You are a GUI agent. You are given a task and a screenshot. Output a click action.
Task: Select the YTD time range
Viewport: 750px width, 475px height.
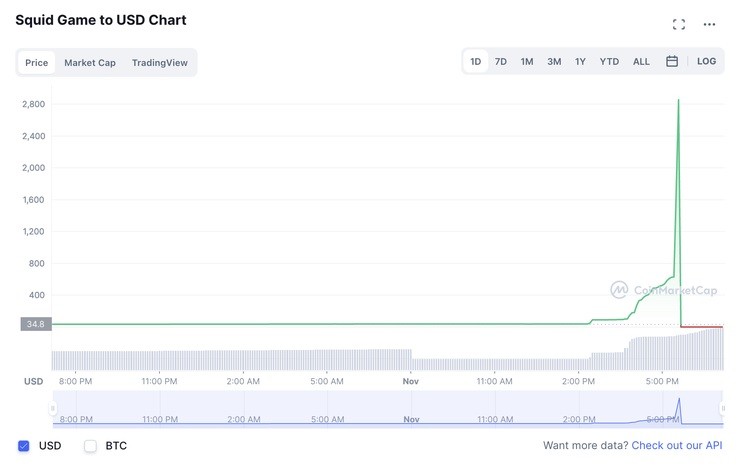(x=609, y=61)
